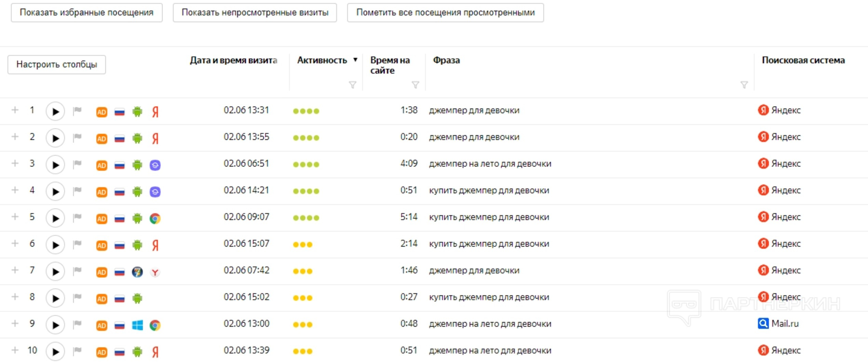Click Windows OS icon in visit 9
The width and height of the screenshot is (868, 362).
tap(137, 325)
